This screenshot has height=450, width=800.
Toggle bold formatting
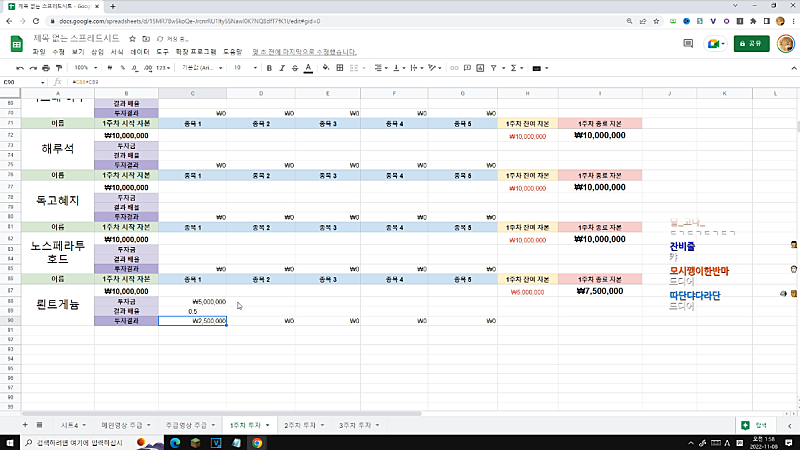coord(269,68)
